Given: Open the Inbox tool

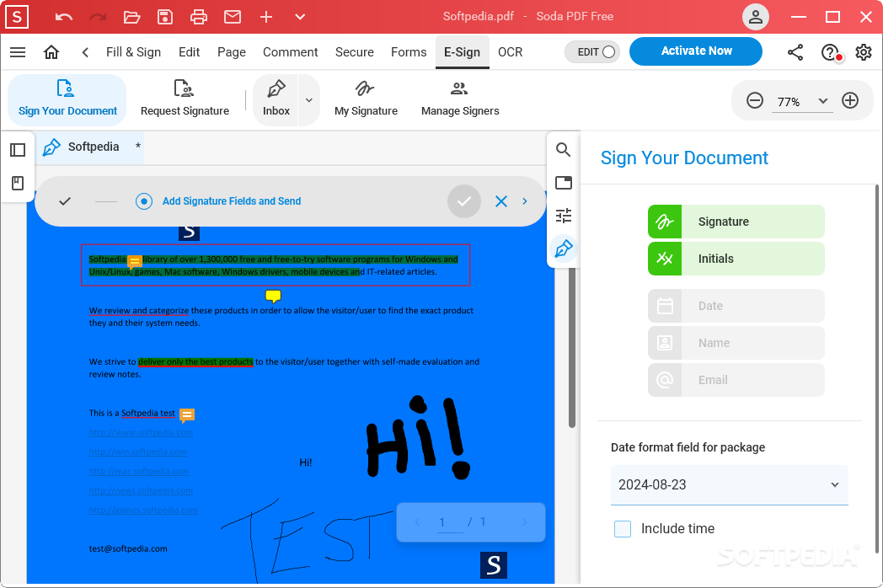Looking at the screenshot, I should [276, 99].
